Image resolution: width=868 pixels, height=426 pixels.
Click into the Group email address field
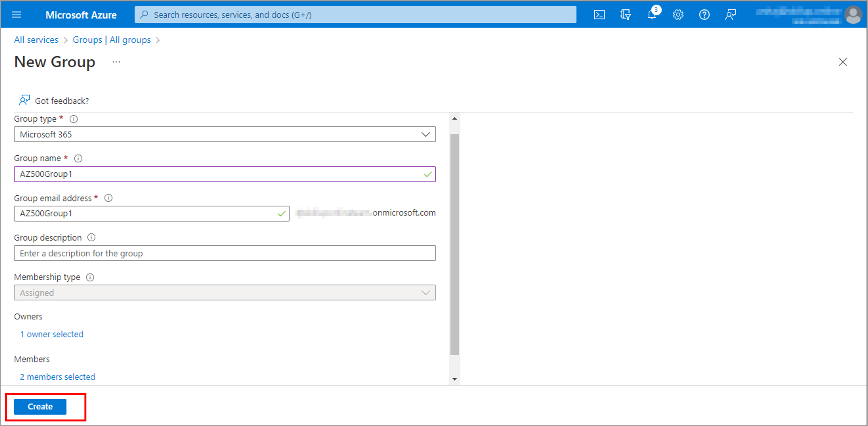point(152,213)
